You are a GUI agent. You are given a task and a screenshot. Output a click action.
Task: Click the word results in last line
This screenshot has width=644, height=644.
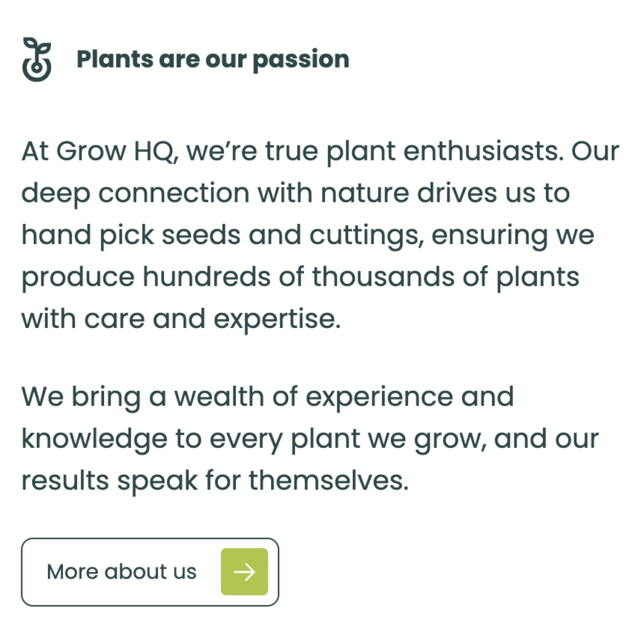[65, 480]
